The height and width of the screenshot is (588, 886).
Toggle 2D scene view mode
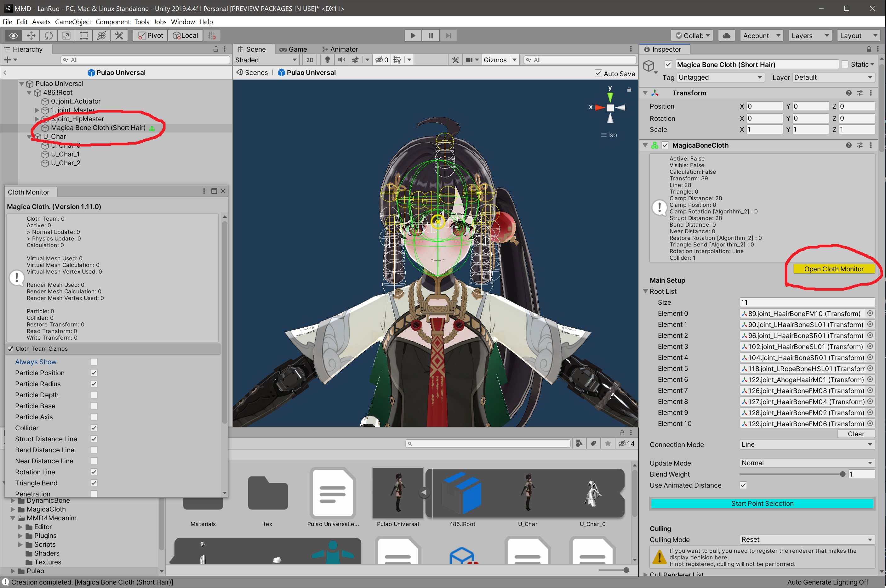click(310, 60)
